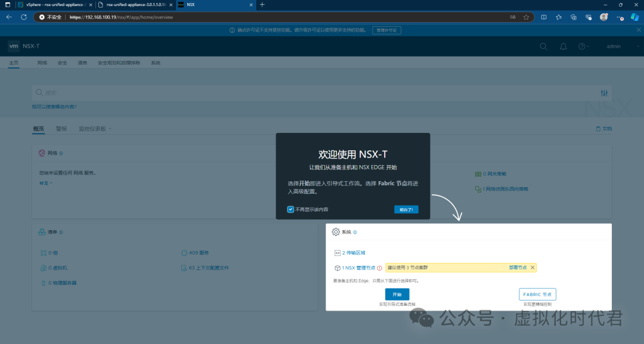Expand the 监控仪表板 dropdown tab
The height and width of the screenshot is (344, 644).
(x=95, y=129)
